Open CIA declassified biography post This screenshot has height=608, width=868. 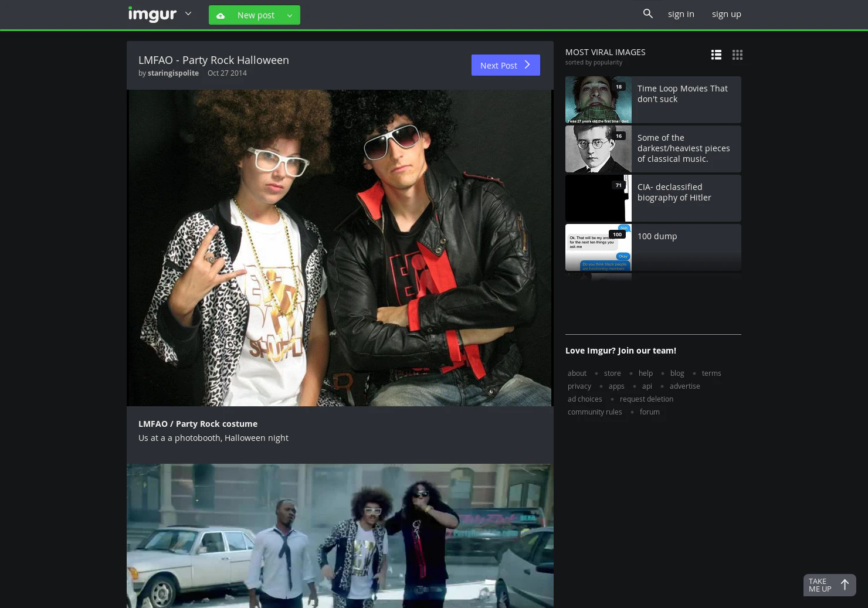[x=674, y=192]
